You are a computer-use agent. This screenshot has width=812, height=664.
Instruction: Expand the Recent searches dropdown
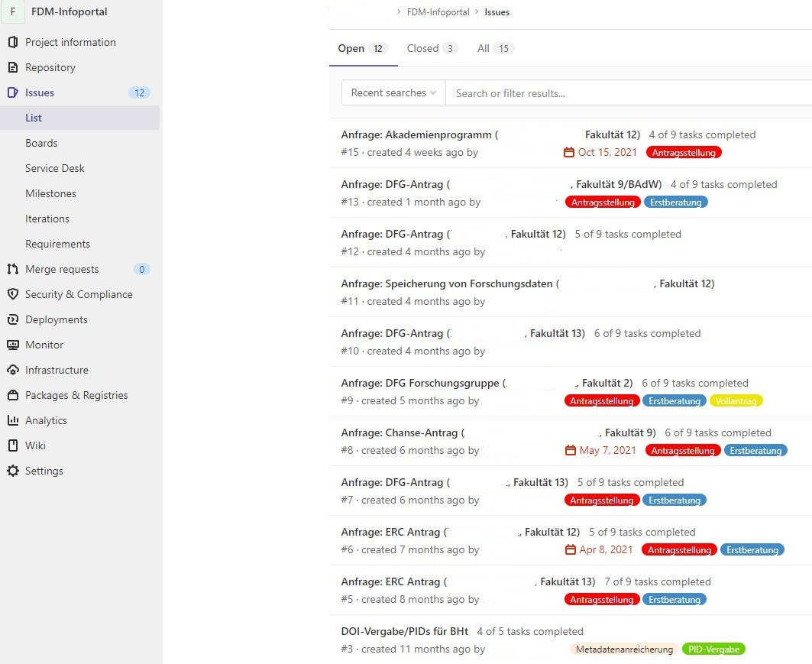point(393,93)
